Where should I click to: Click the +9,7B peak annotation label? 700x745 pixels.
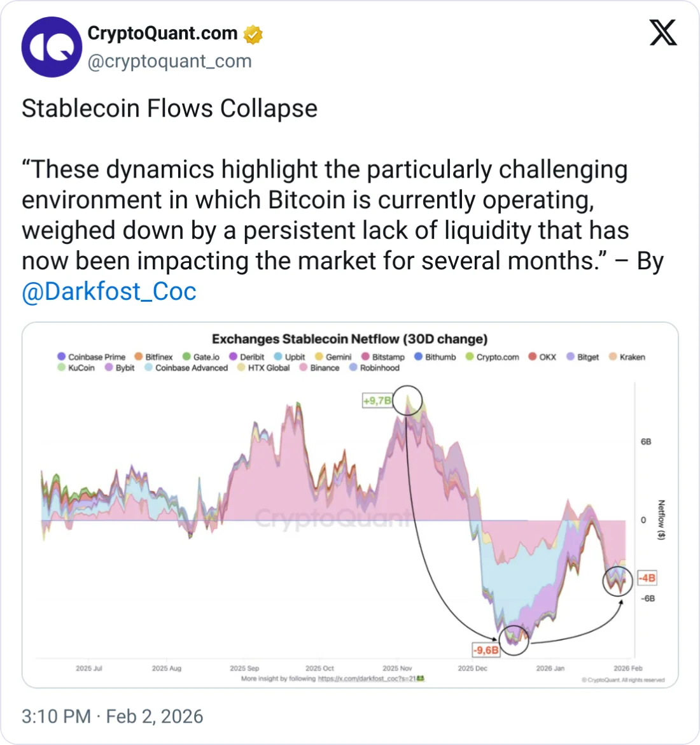click(x=377, y=401)
